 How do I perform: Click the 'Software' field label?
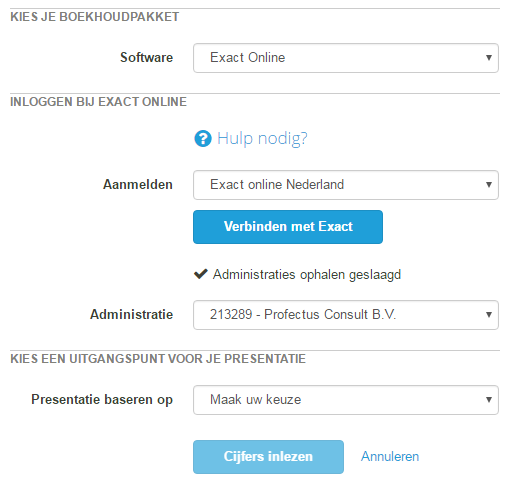(x=146, y=57)
